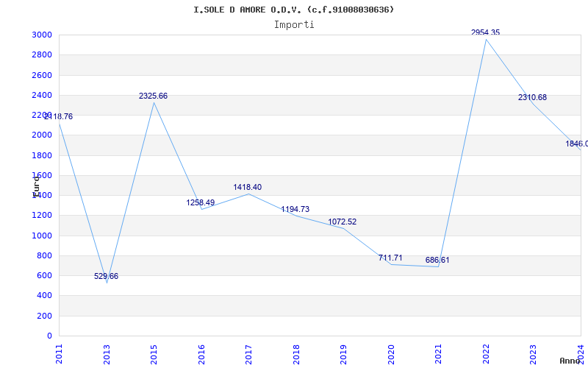Viewport: 588px width, 368px height.
Task: Click the 2018 x-axis year label
Action: tap(296, 354)
